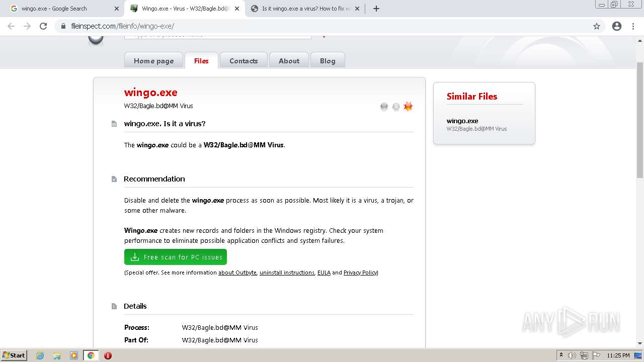This screenshot has height=362, width=644.
Task: Click the 'Process:' label in Details
Action: [x=137, y=327]
